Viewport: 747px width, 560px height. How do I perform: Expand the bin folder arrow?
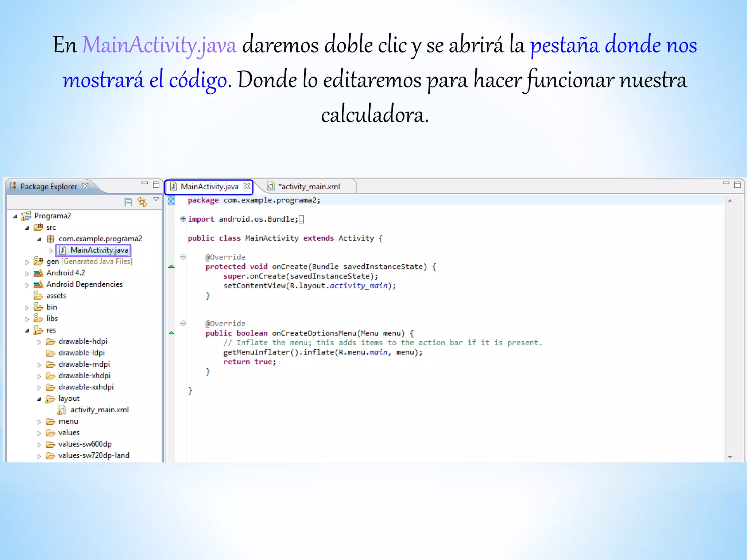27,308
